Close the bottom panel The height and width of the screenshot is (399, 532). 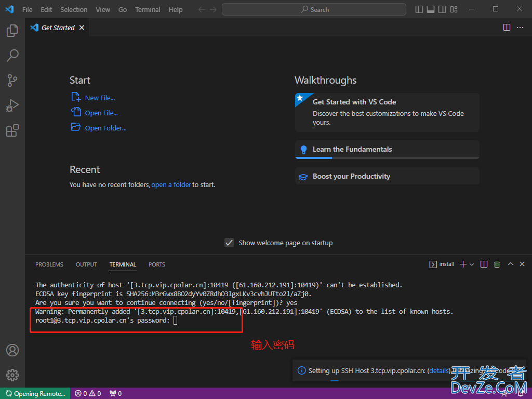click(522, 264)
